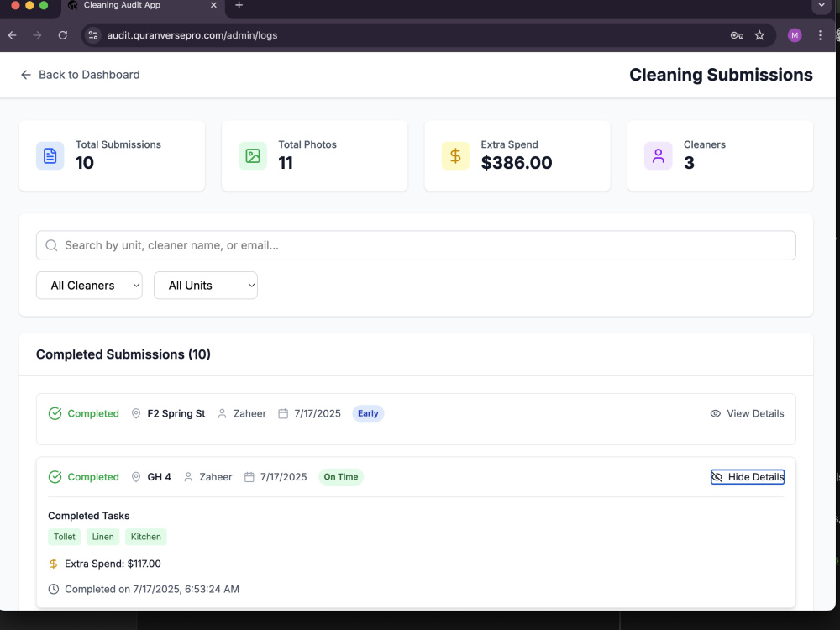This screenshot has width=840, height=630.
Task: Click person icon in GH 4 row
Action: tap(188, 477)
